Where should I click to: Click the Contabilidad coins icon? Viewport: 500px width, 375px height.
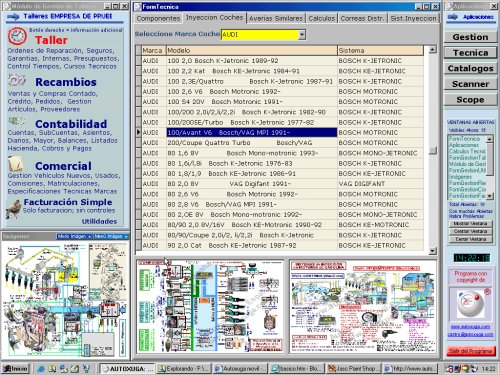17,121
